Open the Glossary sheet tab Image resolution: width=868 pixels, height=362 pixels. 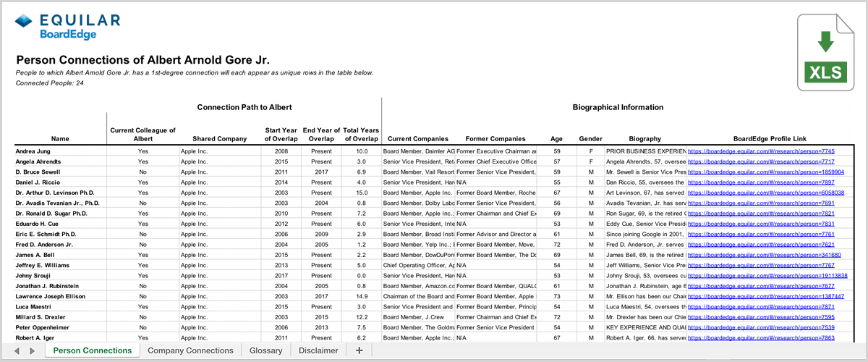pos(266,350)
